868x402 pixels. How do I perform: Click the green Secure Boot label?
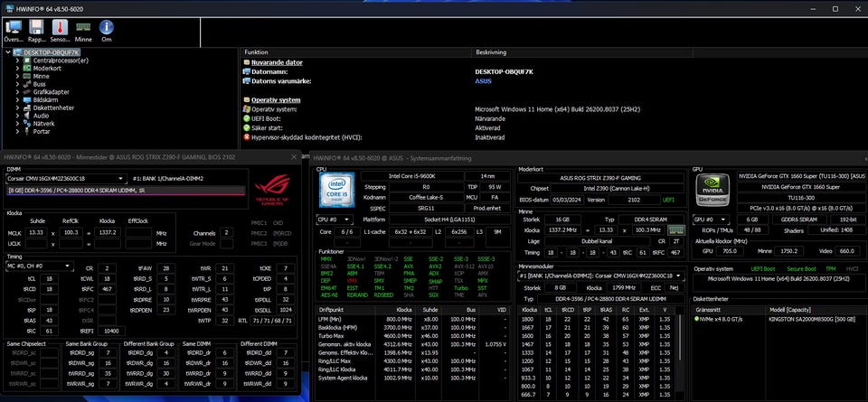(x=801, y=268)
